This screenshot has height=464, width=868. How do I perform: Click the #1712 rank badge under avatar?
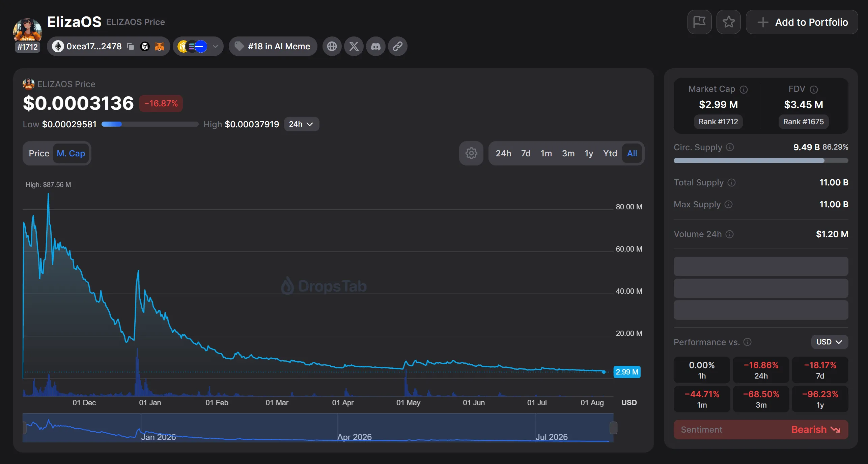pos(28,47)
